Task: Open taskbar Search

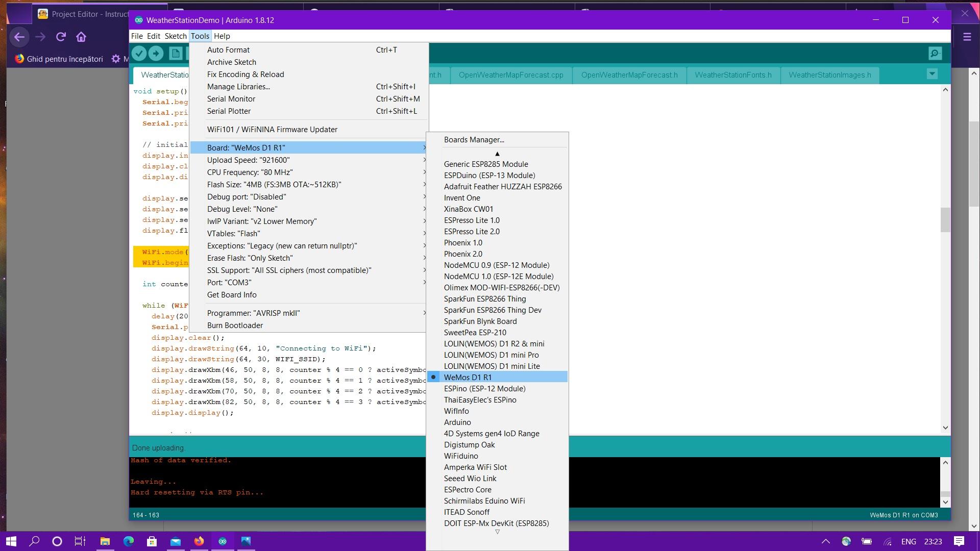Action: click(34, 541)
